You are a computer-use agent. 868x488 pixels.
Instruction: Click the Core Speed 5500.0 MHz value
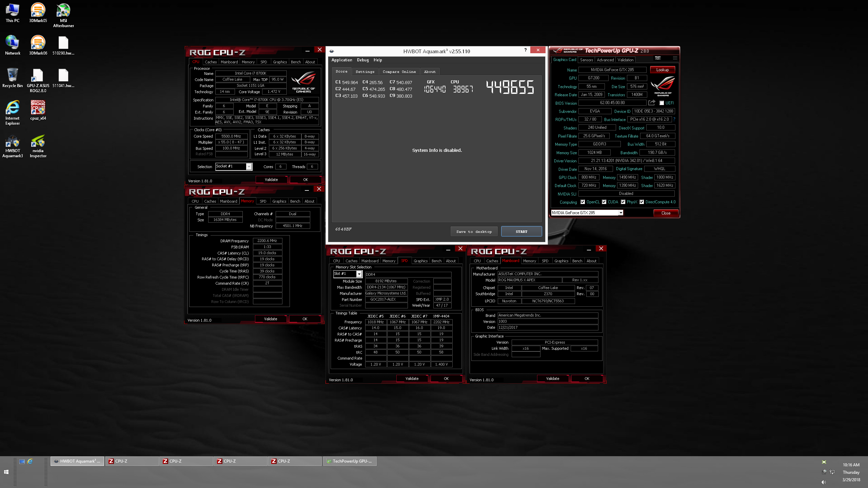tap(231, 136)
